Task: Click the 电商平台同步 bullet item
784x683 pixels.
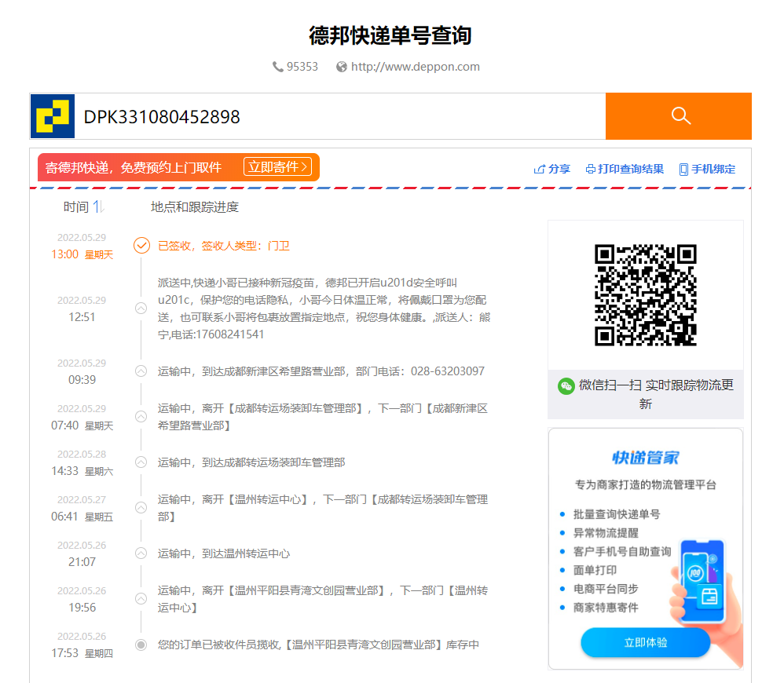Action: (x=606, y=589)
